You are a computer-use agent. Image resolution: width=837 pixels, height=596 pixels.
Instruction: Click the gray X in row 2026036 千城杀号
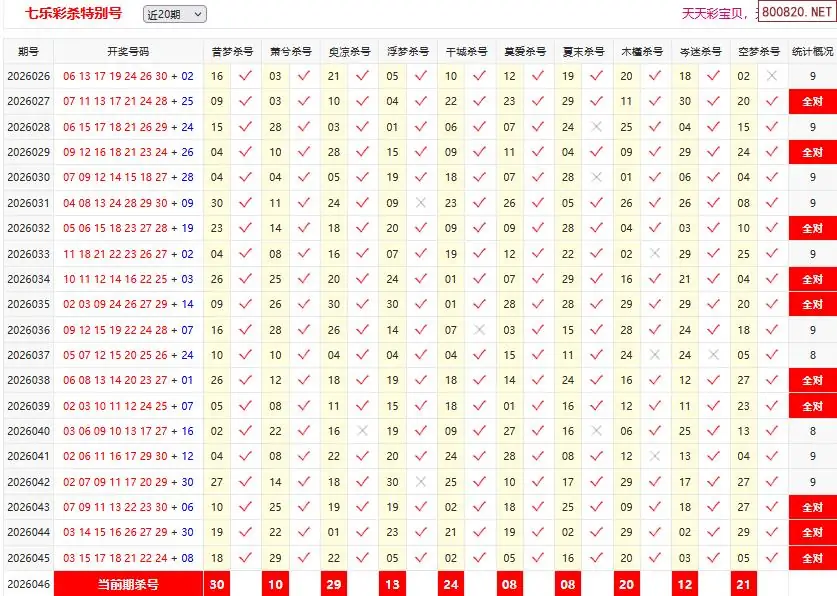pyautogui.click(x=480, y=330)
